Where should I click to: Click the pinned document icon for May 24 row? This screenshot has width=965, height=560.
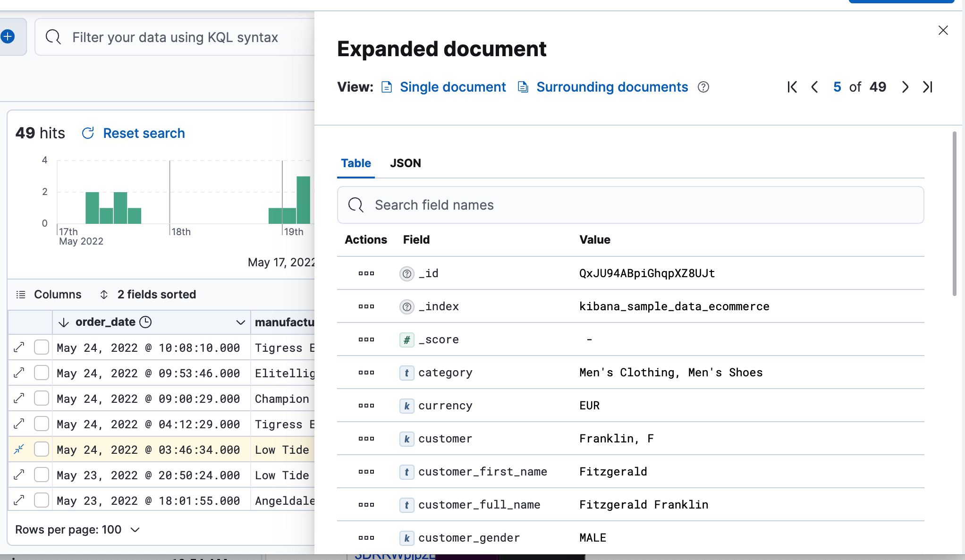point(19,449)
